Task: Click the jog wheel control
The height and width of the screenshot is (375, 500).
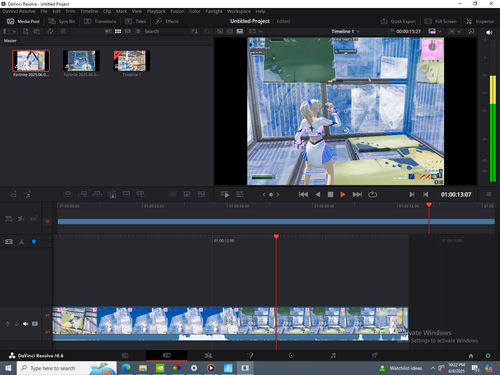Action: (271, 194)
